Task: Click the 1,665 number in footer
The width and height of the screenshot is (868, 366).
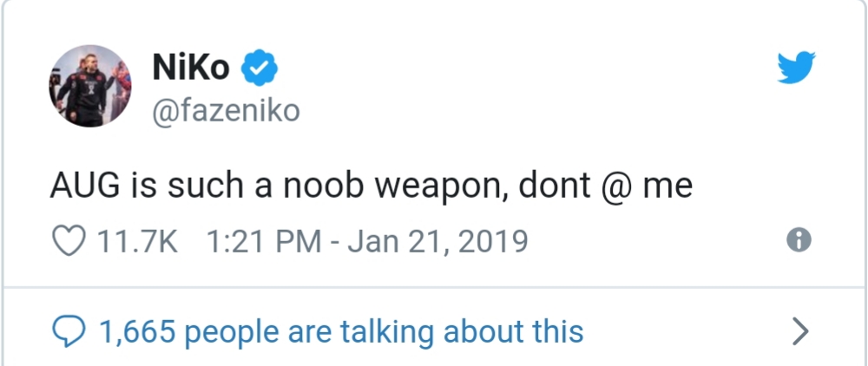Action: 137,330
